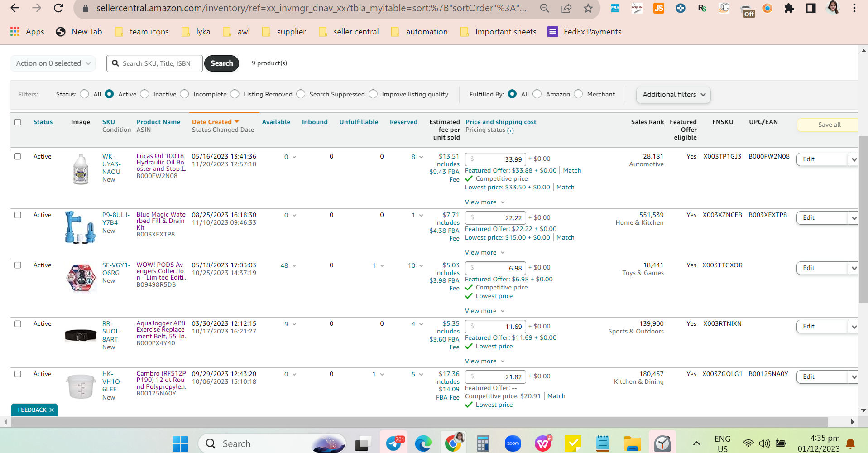Open the Lucas Oil 10018 product link
This screenshot has width=868, height=453.
(x=161, y=163)
